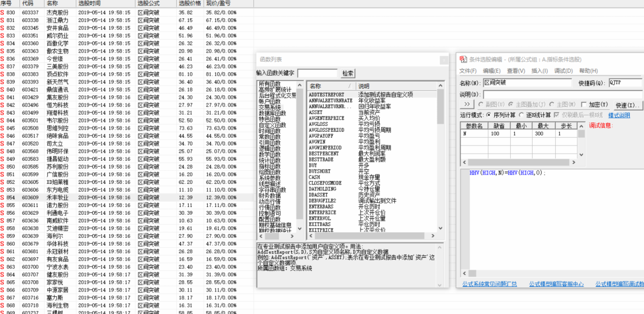Image resolution: width=644 pixels, height=314 pixels.
Task: Select the 主图(M) radio option
Action: click(x=563, y=104)
